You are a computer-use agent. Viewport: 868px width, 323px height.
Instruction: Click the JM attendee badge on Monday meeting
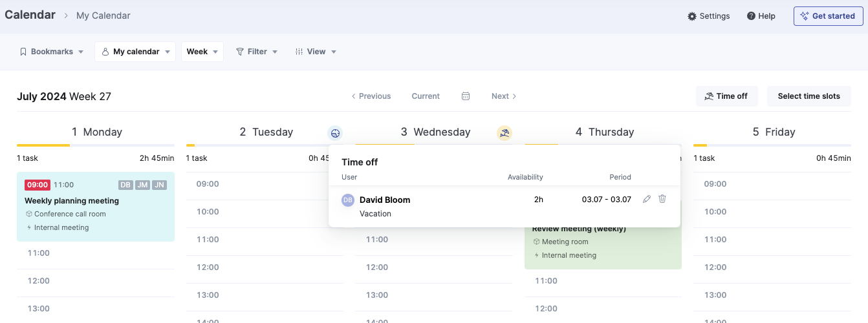(x=142, y=185)
